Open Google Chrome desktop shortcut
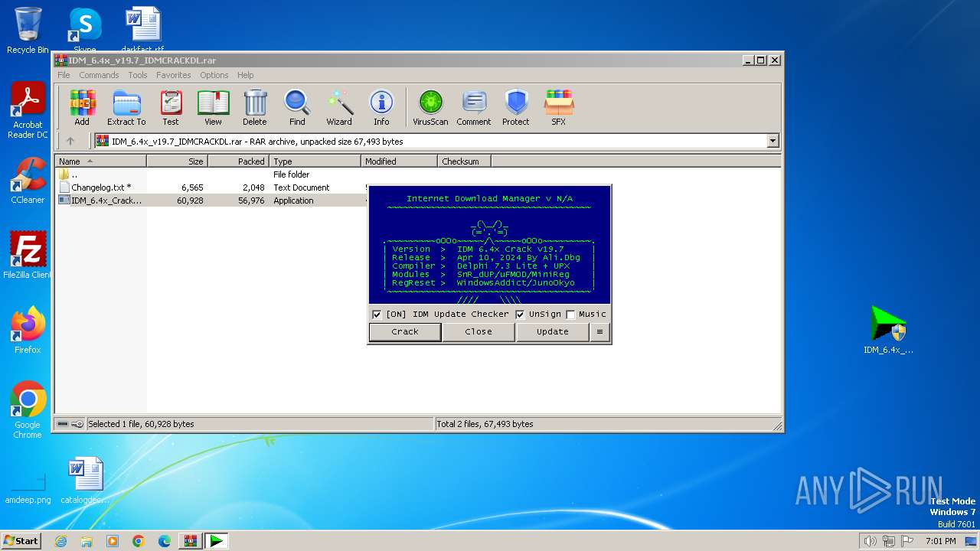 click(28, 410)
